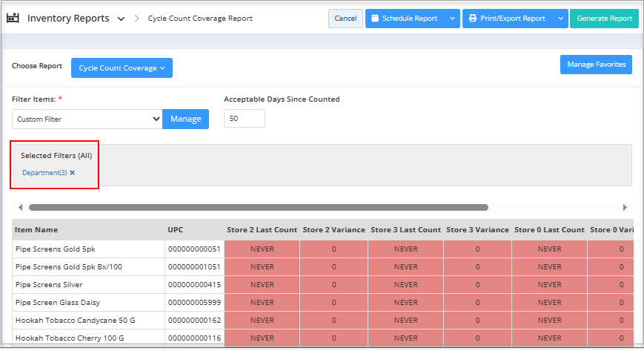Screen dimensions: 644x351
Task: Click the Manage Favorites button
Action: click(x=596, y=65)
